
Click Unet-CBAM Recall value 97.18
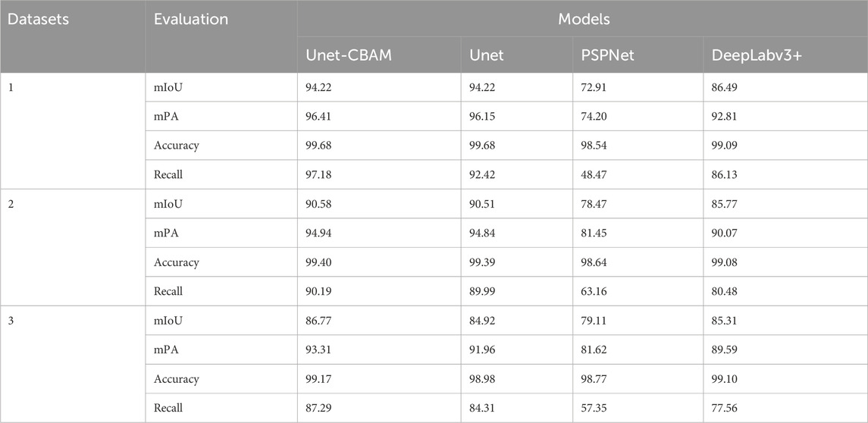(318, 174)
